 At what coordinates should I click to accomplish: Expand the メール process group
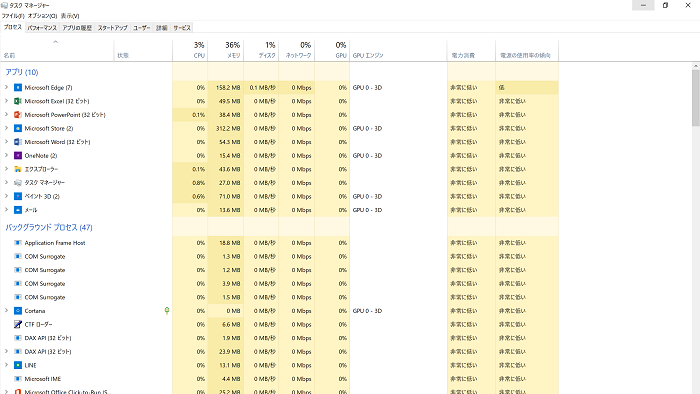(x=6, y=210)
